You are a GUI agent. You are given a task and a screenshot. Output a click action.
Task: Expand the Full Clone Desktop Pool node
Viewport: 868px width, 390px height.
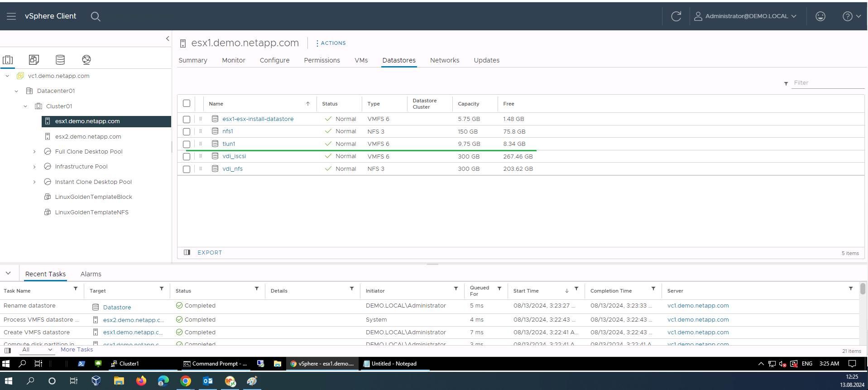coord(34,152)
